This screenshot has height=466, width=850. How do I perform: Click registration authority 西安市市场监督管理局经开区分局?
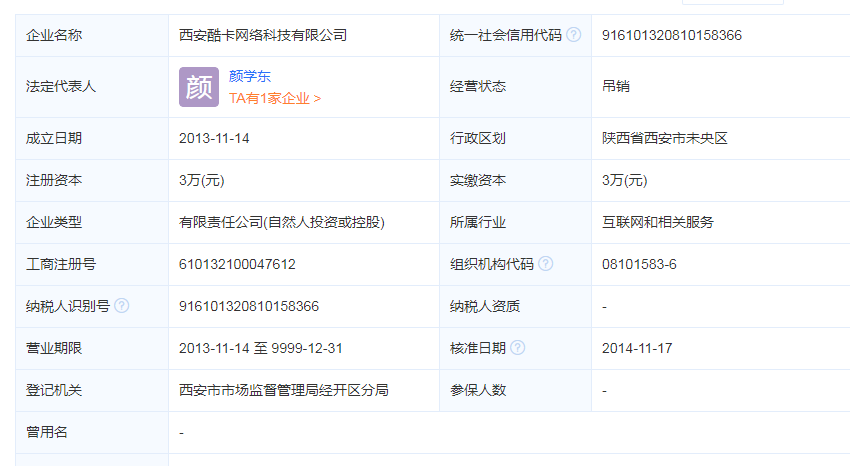[284, 390]
